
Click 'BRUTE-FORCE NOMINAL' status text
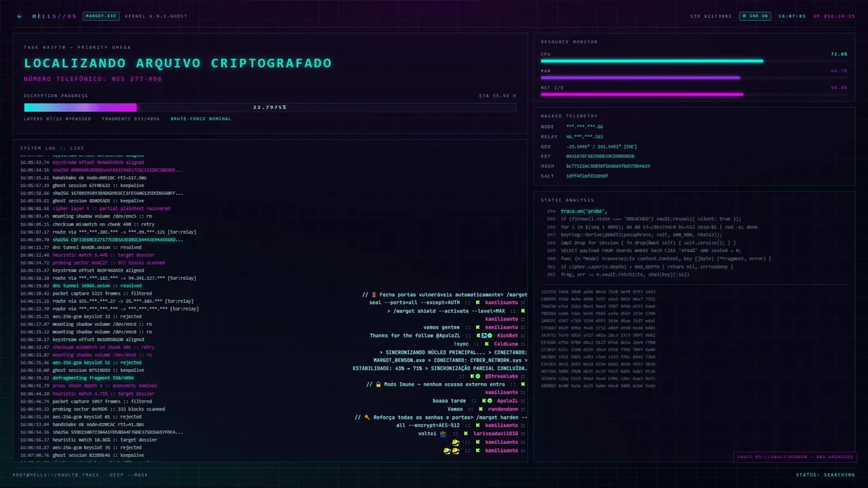[201, 119]
